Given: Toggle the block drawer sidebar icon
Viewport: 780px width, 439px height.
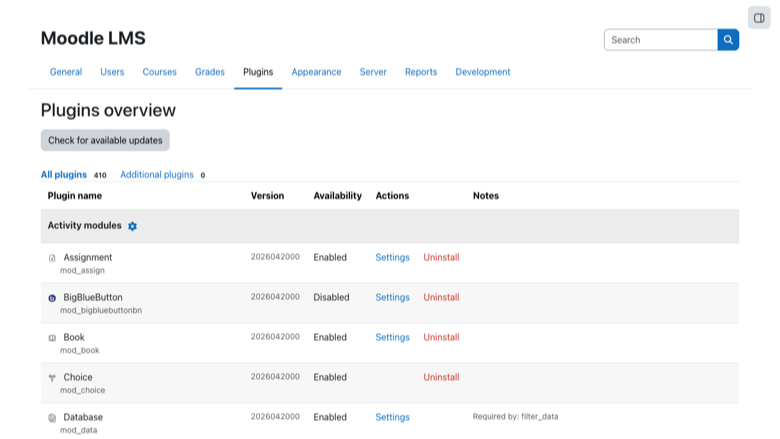Looking at the screenshot, I should pyautogui.click(x=759, y=18).
